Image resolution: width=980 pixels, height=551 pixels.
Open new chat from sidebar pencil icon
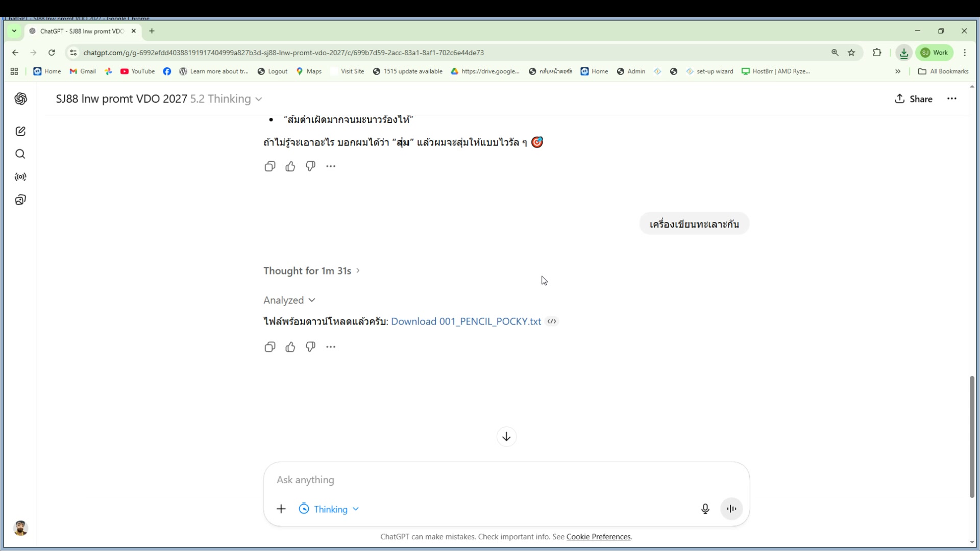pyautogui.click(x=20, y=132)
